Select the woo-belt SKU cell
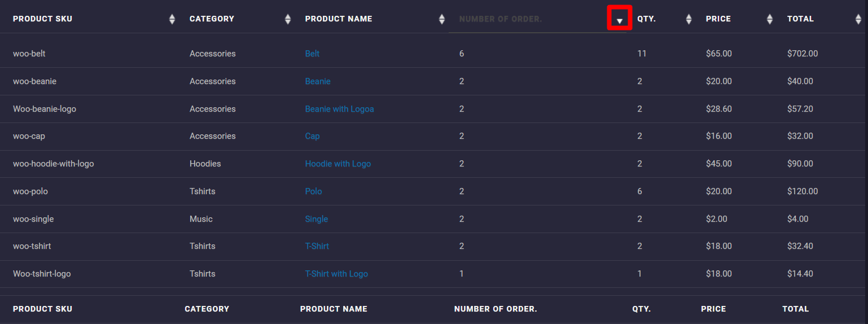This screenshot has height=324, width=868. tap(29, 54)
